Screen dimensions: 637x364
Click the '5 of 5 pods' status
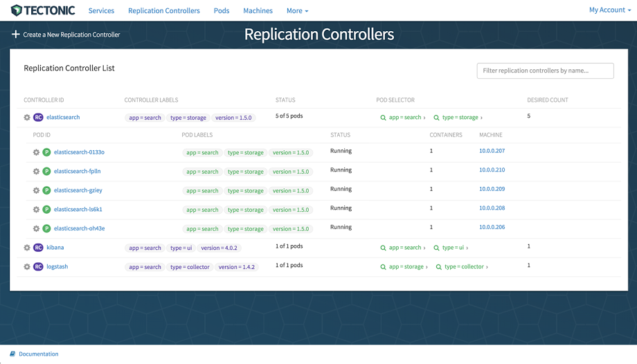click(289, 116)
